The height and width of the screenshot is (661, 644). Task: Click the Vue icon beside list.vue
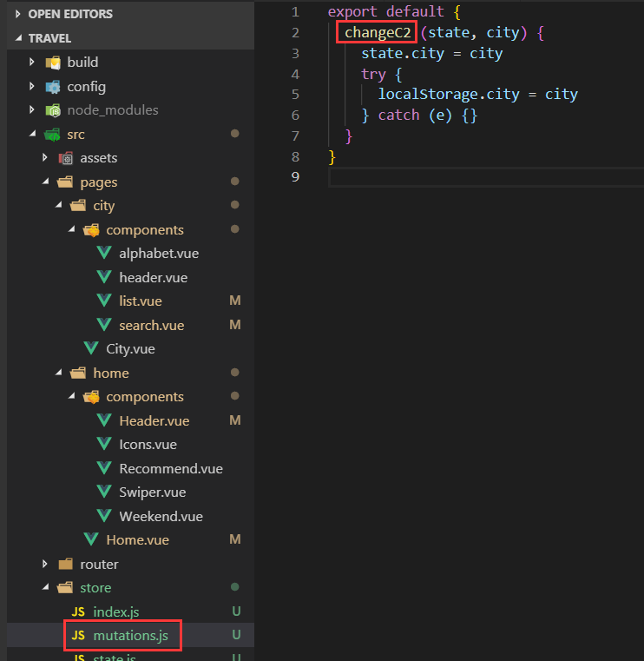[x=104, y=301]
